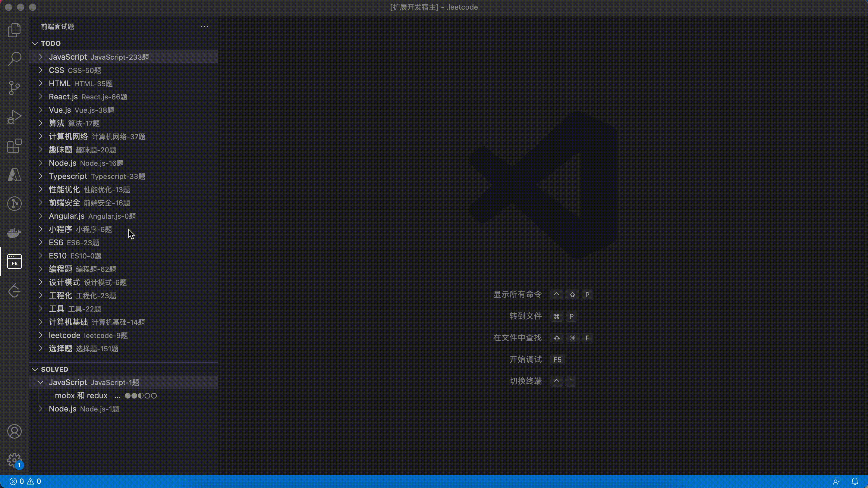Open the panel's more actions ellipsis

(x=204, y=27)
